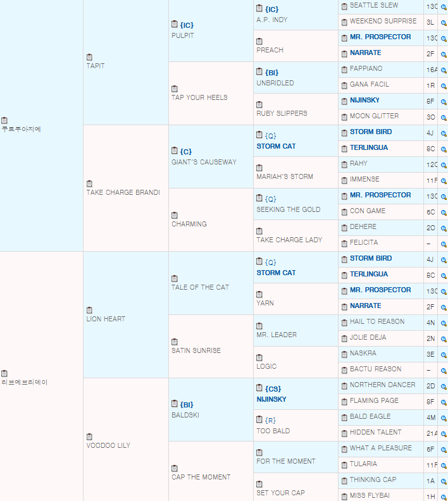Click the {IC} tag above A.P. INDY
448x501 pixels.
pyautogui.click(x=271, y=9)
